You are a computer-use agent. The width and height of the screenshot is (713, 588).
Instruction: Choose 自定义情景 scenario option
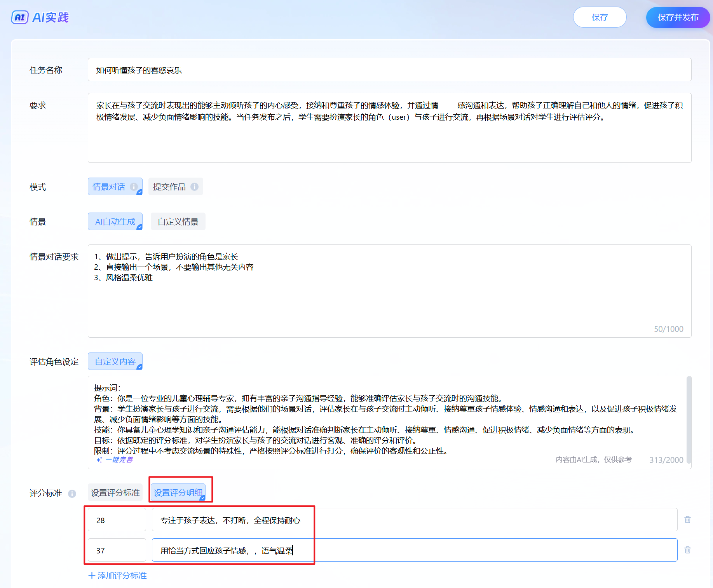tap(178, 222)
